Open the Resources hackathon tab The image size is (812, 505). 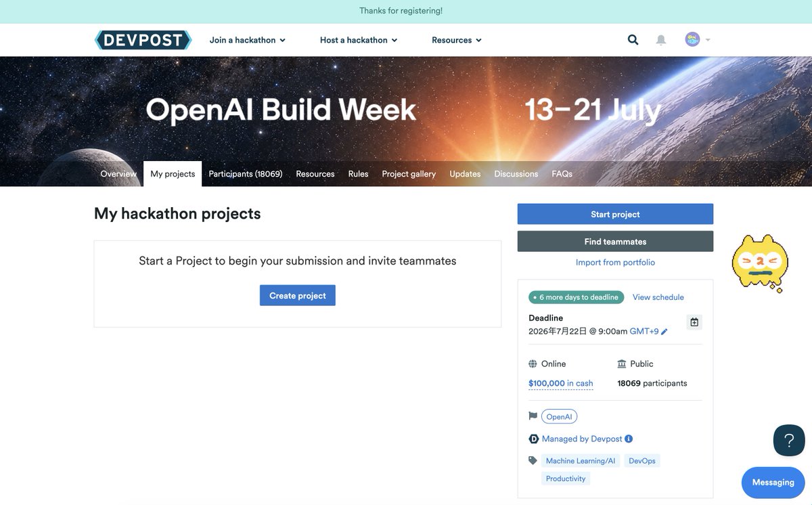click(x=315, y=174)
